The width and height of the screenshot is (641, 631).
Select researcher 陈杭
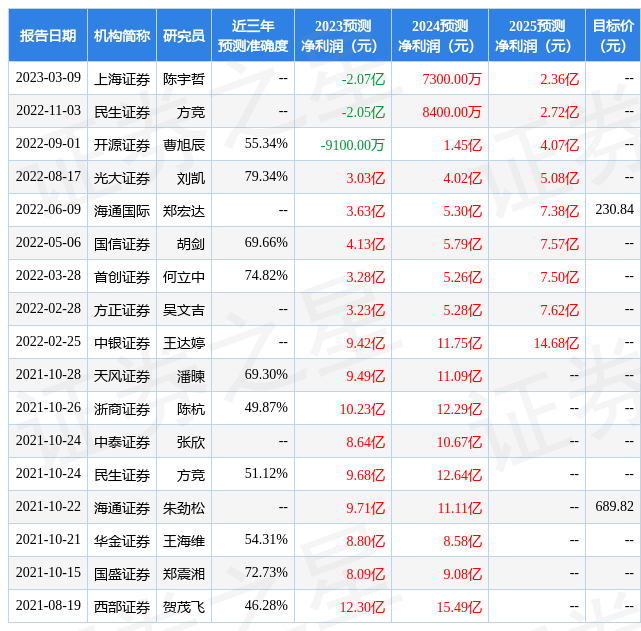tap(191, 409)
